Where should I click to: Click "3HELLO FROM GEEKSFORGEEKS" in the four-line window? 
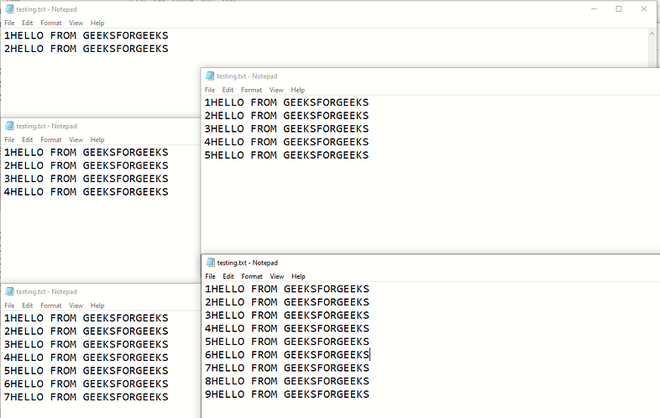tap(86, 178)
